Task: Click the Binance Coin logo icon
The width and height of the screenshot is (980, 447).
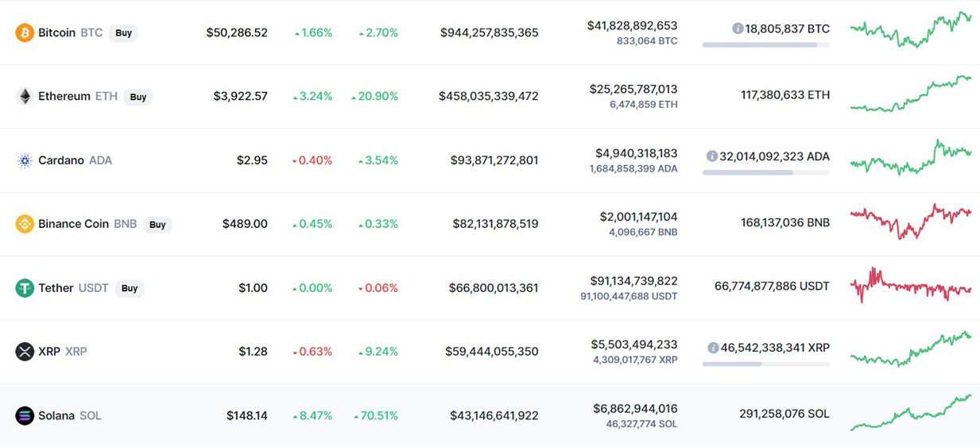Action: [25, 224]
